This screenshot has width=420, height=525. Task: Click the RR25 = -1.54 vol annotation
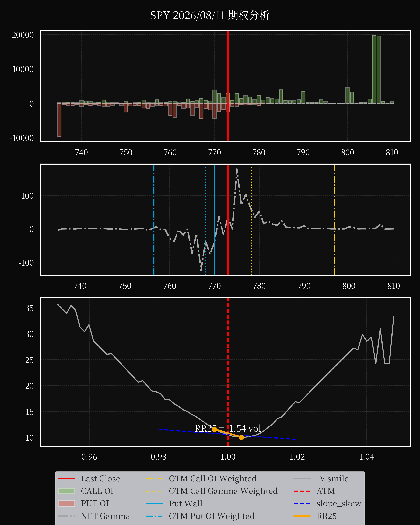[228, 428]
